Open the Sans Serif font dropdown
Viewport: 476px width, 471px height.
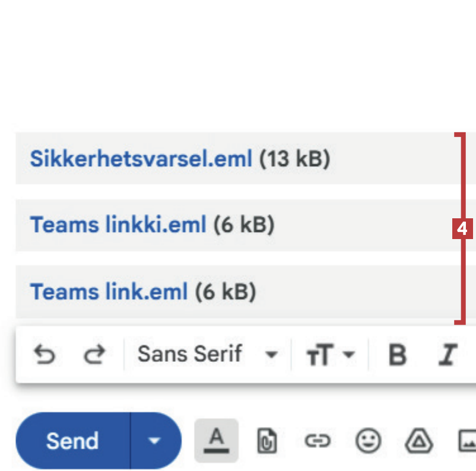(x=207, y=355)
